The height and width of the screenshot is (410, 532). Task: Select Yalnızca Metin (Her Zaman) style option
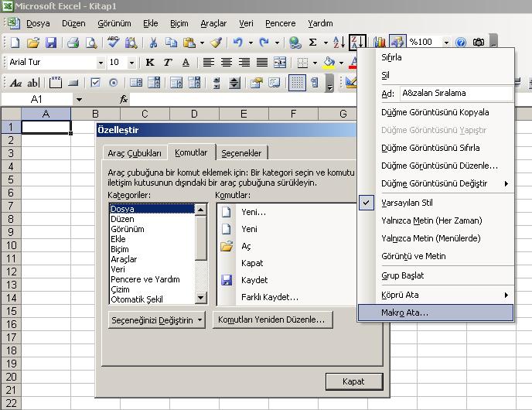coord(431,220)
